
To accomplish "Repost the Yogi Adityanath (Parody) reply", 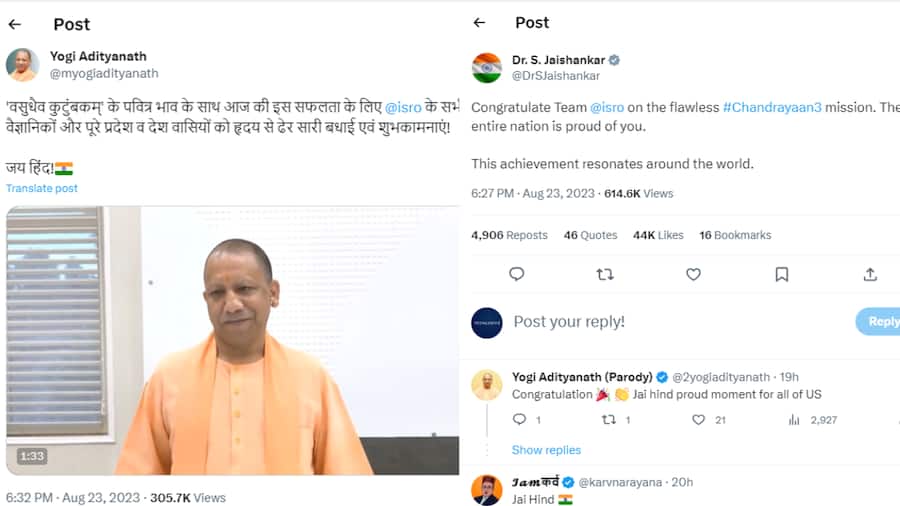I will [x=608, y=420].
